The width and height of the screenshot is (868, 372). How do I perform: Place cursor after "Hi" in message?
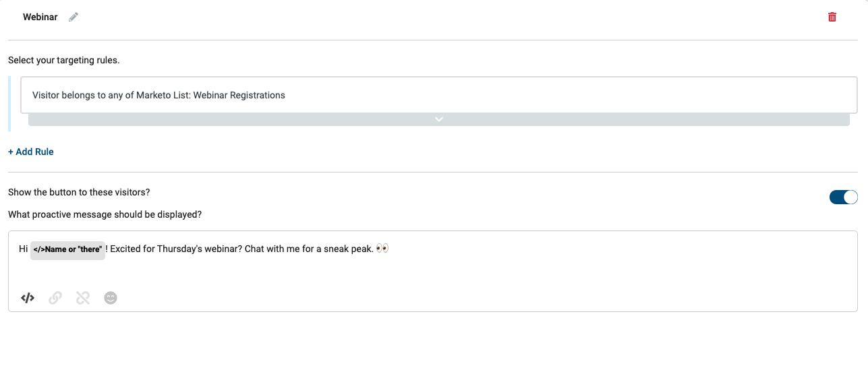(29, 249)
